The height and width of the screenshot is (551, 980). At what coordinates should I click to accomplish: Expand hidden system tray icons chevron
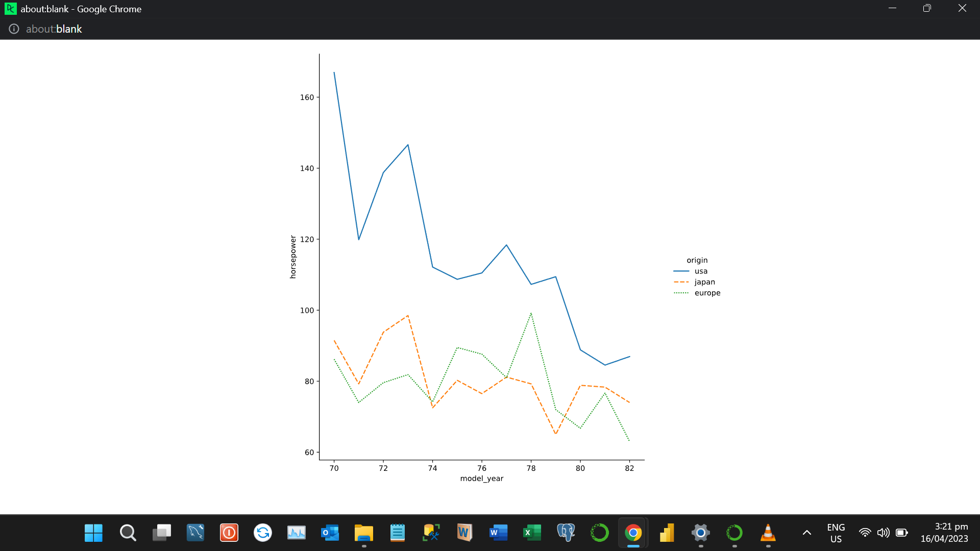(x=806, y=533)
